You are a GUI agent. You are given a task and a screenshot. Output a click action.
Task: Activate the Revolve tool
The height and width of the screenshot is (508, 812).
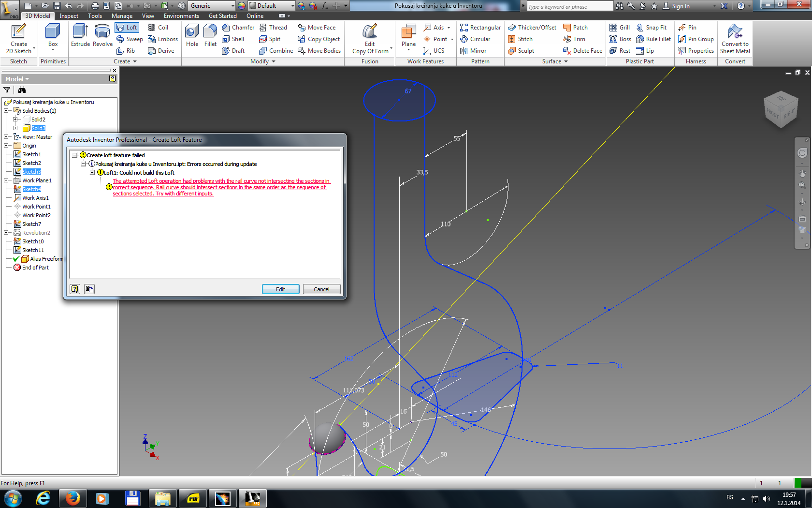click(102, 36)
